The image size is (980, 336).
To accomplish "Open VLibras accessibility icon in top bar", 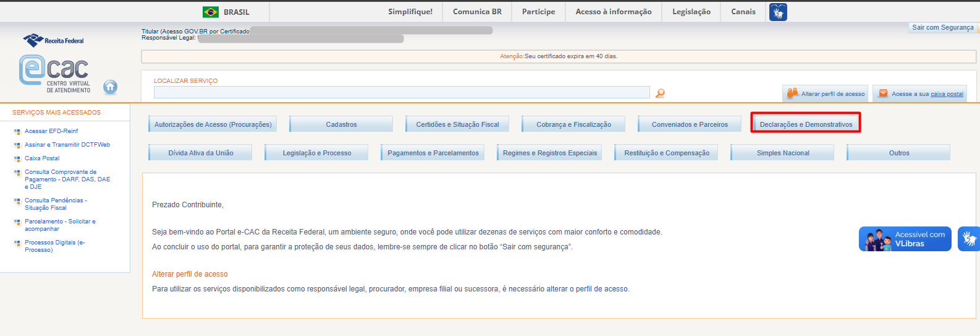I will point(778,12).
